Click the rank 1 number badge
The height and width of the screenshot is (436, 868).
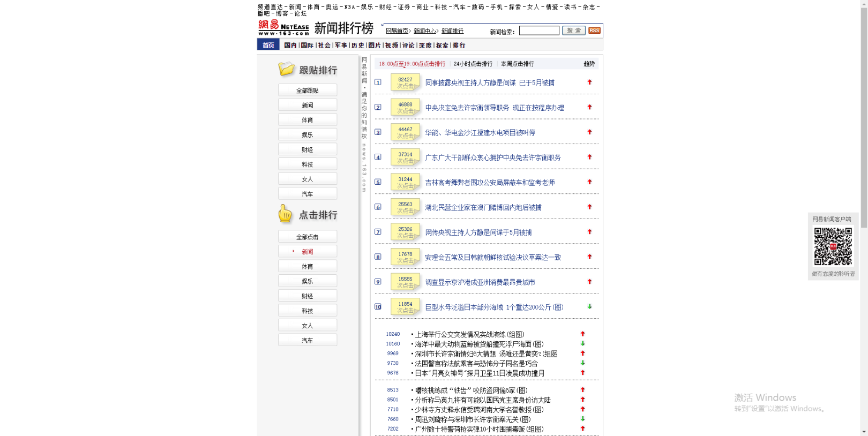[x=378, y=82]
